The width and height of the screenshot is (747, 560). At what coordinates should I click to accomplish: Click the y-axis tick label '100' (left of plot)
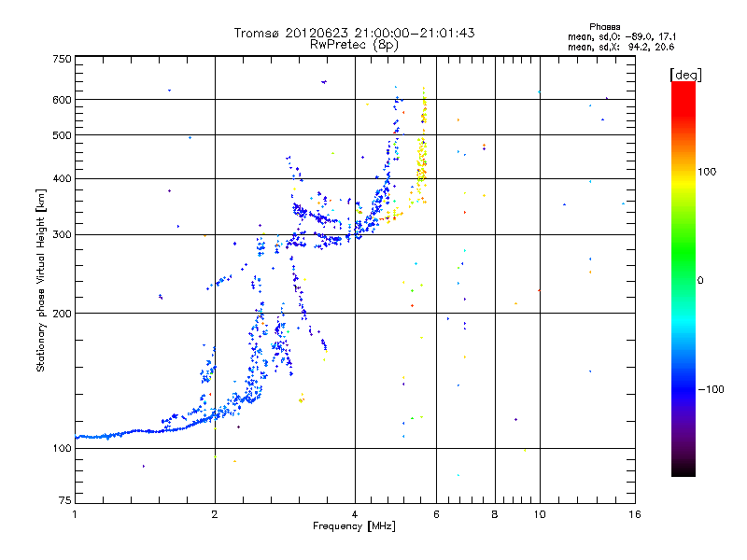point(62,448)
